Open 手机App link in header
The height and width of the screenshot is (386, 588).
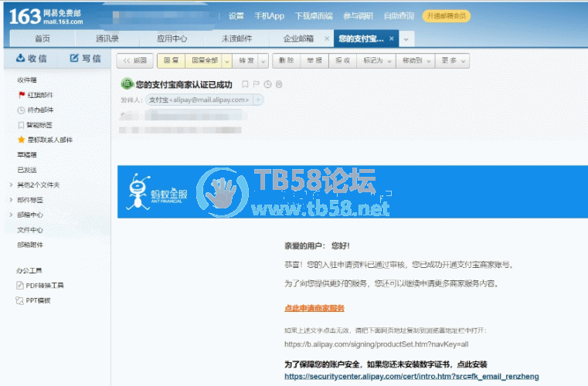(269, 16)
